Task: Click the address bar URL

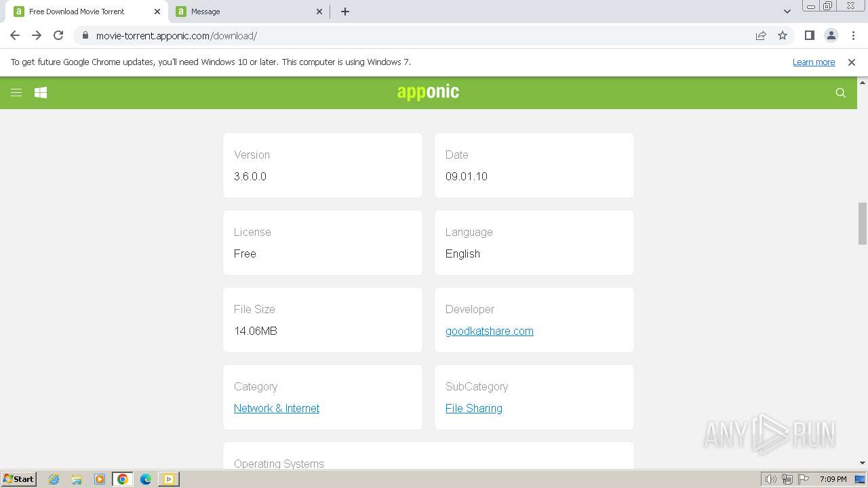Action: (176, 35)
